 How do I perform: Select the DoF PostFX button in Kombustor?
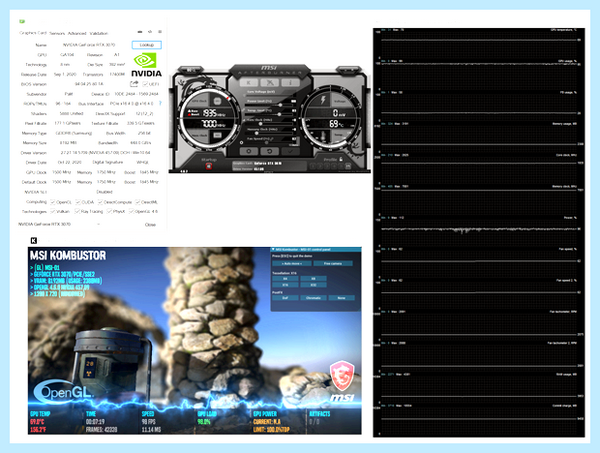point(285,298)
